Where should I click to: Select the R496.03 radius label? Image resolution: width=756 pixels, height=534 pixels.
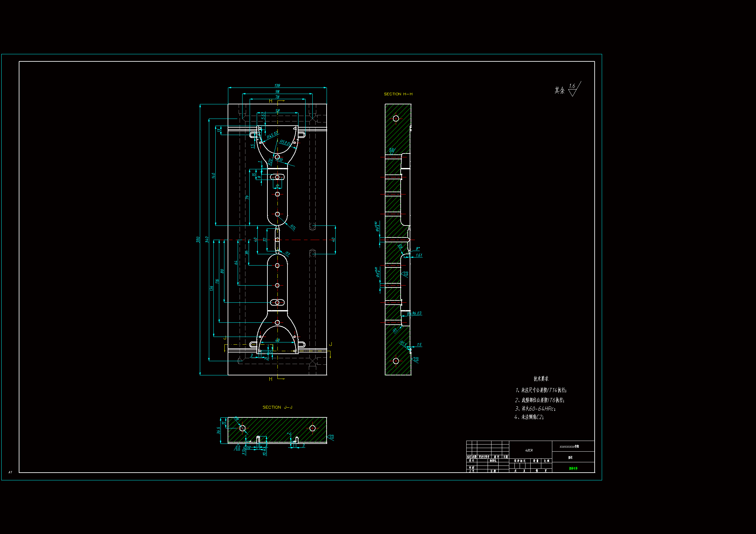[x=414, y=313]
